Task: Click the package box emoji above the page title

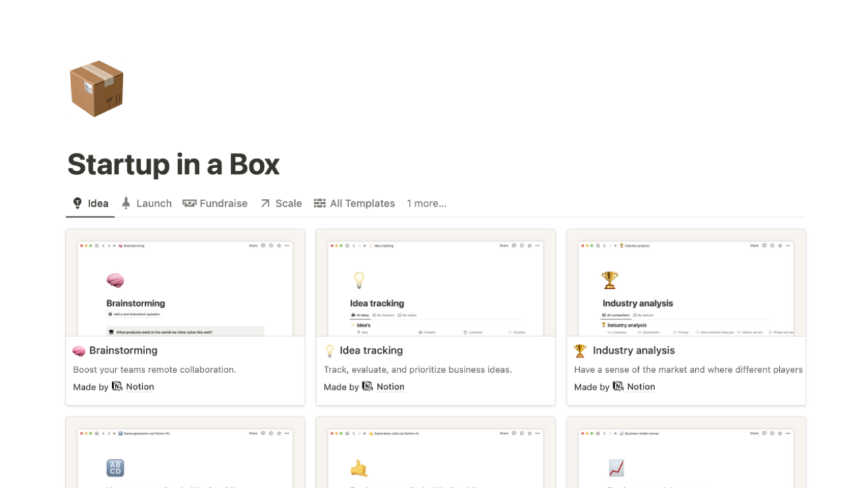Action: click(96, 88)
